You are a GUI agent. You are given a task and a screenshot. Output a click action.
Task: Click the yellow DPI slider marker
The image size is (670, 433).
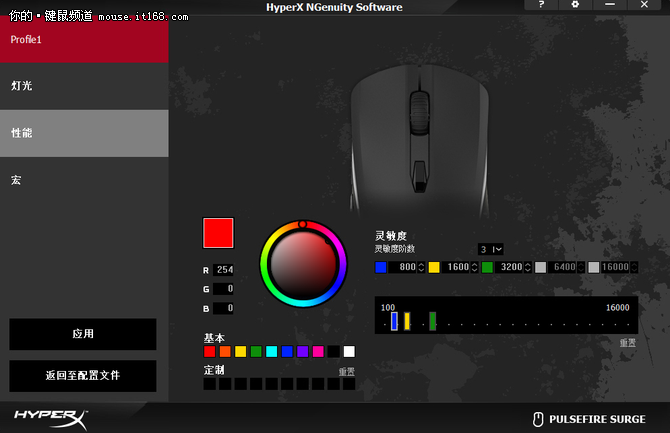(407, 321)
